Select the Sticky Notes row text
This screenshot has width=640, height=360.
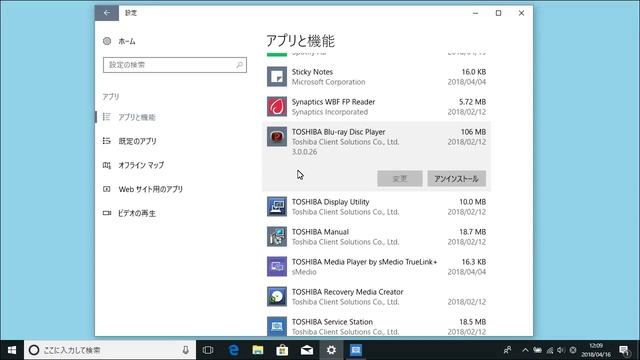point(312,72)
